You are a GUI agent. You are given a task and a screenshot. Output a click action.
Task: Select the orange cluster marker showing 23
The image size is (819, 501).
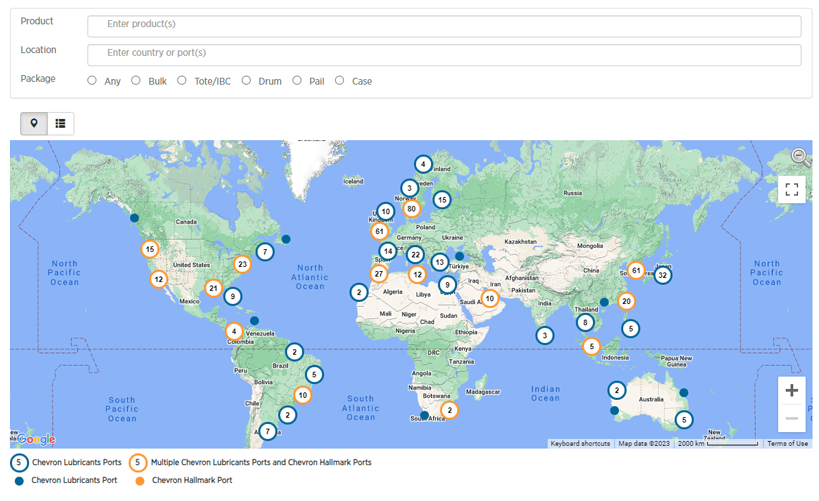[x=242, y=265]
